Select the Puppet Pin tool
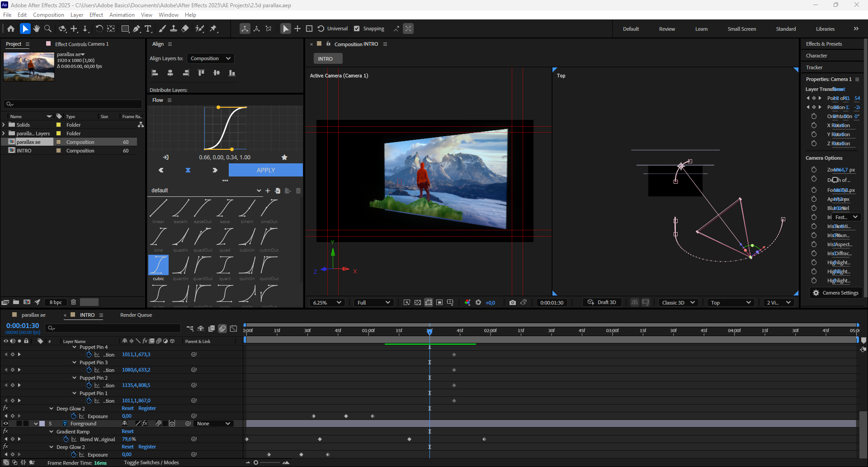This screenshot has width=868, height=467. pyautogui.click(x=213, y=29)
